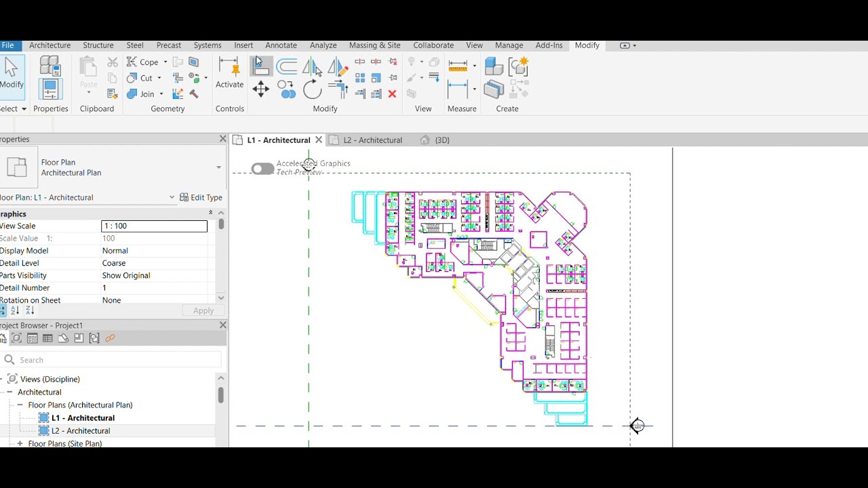The width and height of the screenshot is (868, 488).
Task: Close the Properties palette
Action: click(x=222, y=139)
